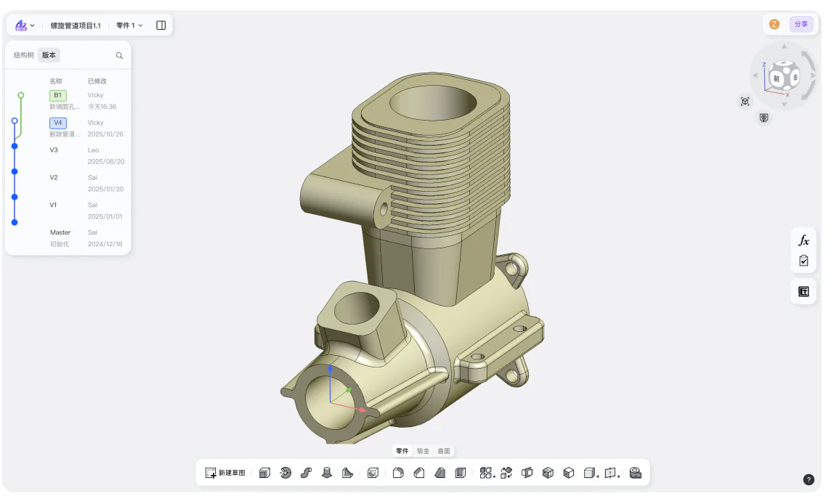Select the Sweep tool icon
Screen dimensions: 831x504
(x=307, y=473)
